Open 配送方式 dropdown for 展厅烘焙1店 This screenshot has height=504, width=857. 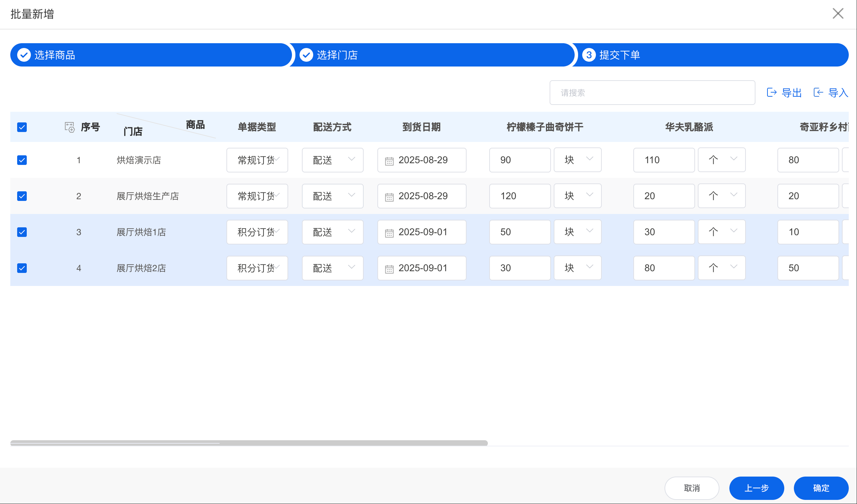pyautogui.click(x=332, y=232)
